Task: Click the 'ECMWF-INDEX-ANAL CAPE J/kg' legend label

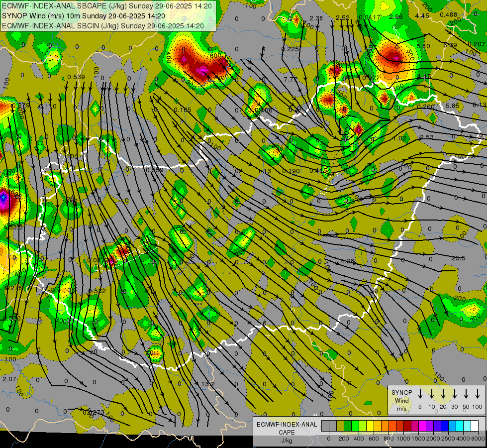Action: (287, 433)
